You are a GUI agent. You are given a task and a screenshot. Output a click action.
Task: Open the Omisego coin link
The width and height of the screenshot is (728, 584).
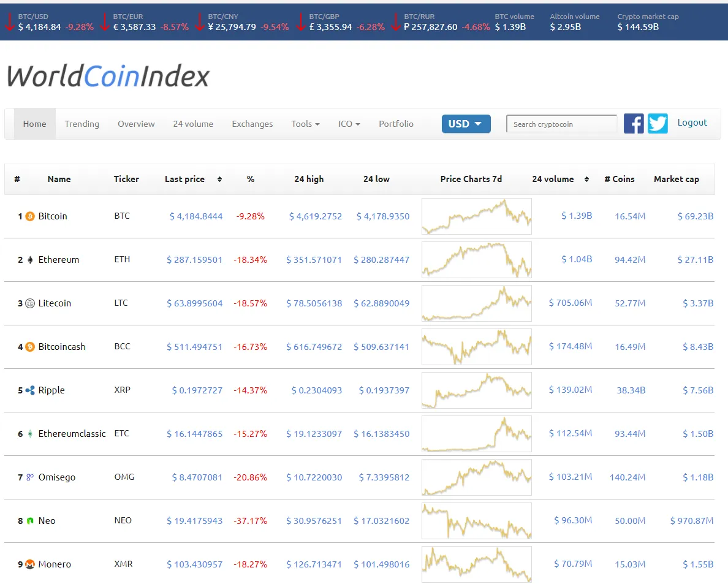[56, 477]
